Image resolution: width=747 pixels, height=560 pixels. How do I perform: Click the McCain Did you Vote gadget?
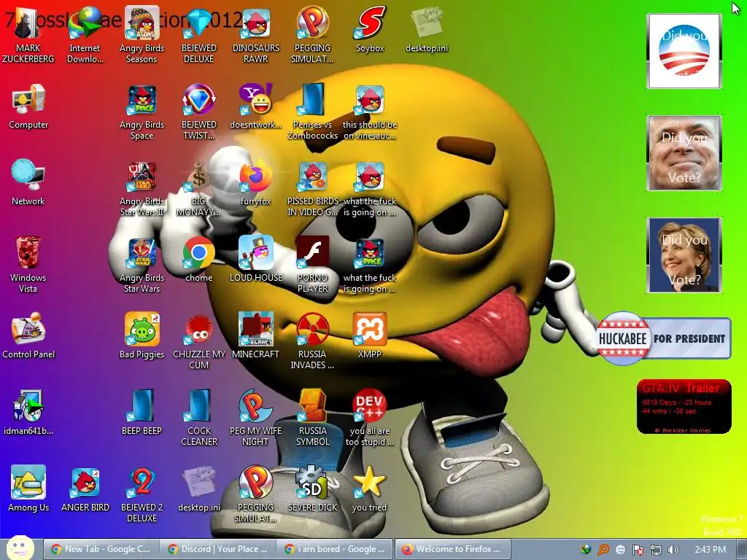pos(684,153)
